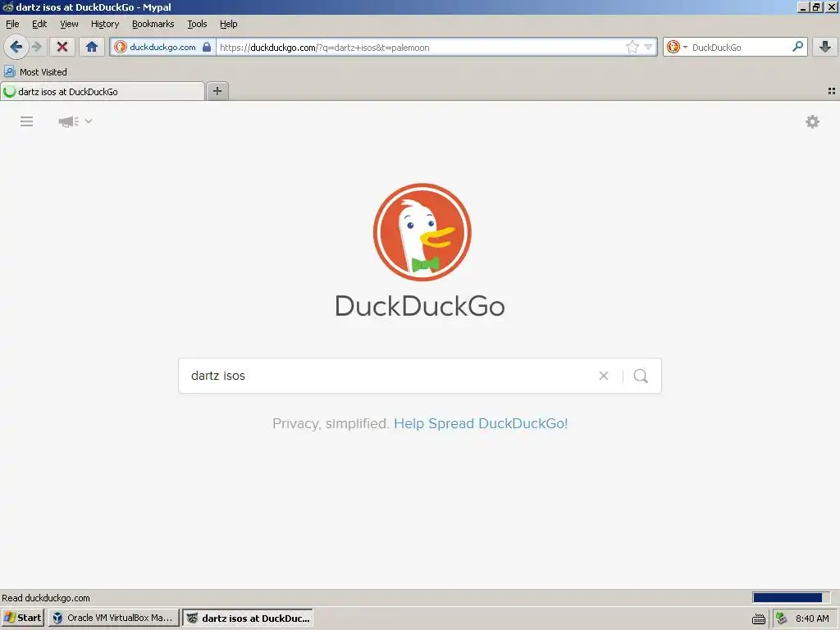
Task: Open the search engine selector dropdown
Action: 677,47
